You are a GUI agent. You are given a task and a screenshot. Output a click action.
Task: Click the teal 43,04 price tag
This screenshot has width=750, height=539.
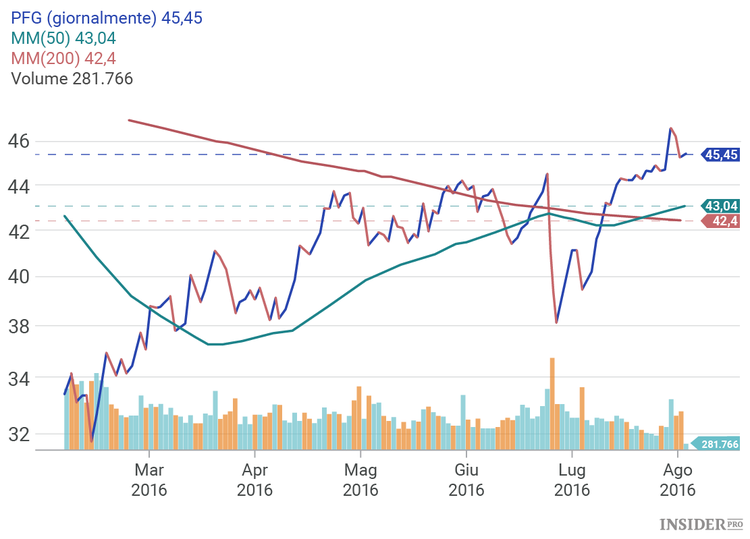pos(720,206)
